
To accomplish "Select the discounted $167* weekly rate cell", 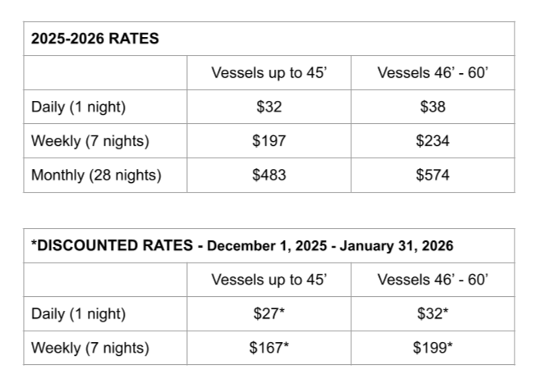I will tap(269, 348).
